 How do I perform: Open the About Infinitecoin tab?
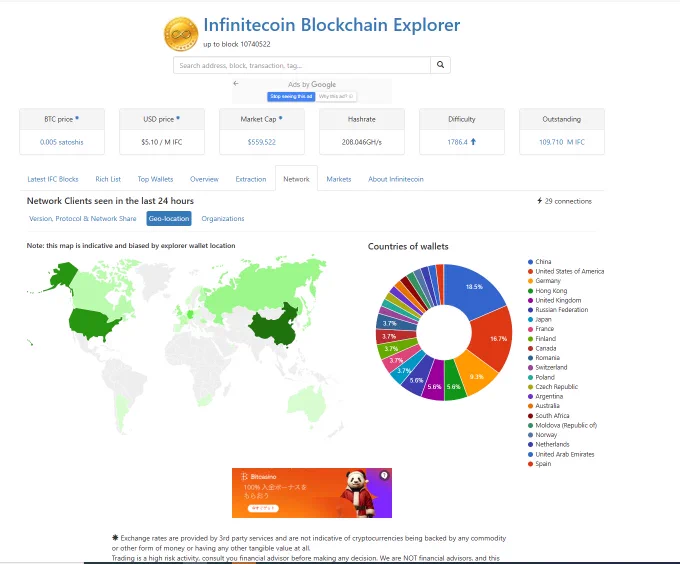click(x=396, y=179)
